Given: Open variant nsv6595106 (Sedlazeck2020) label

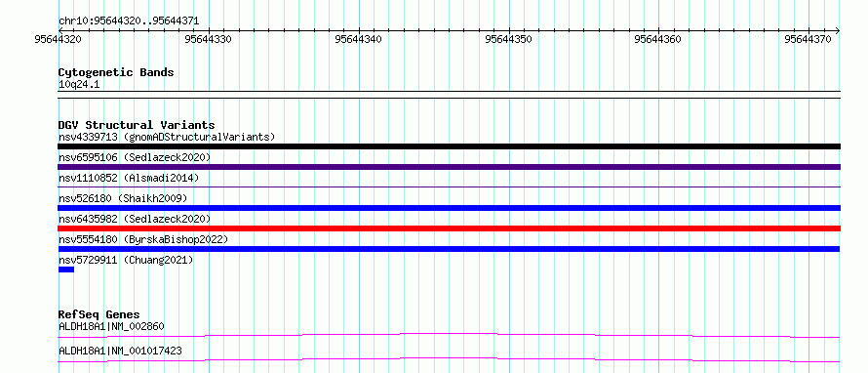Looking at the screenshot, I should (x=135, y=157).
